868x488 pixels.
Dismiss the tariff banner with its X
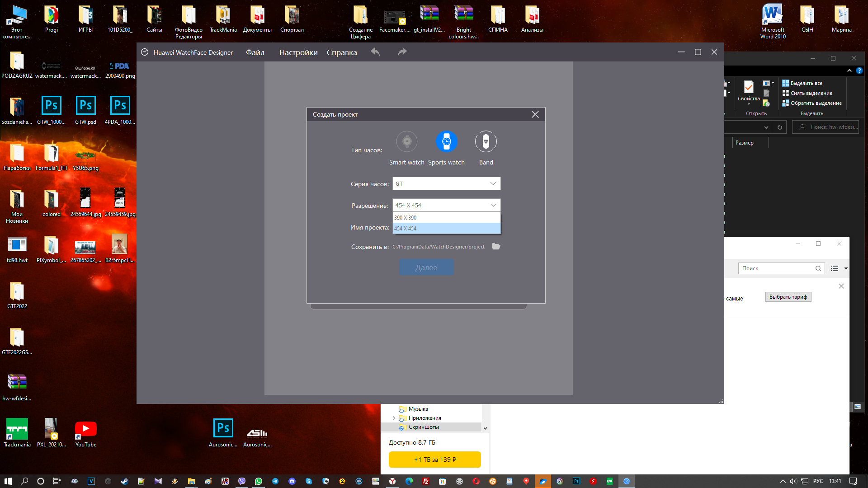pyautogui.click(x=841, y=286)
